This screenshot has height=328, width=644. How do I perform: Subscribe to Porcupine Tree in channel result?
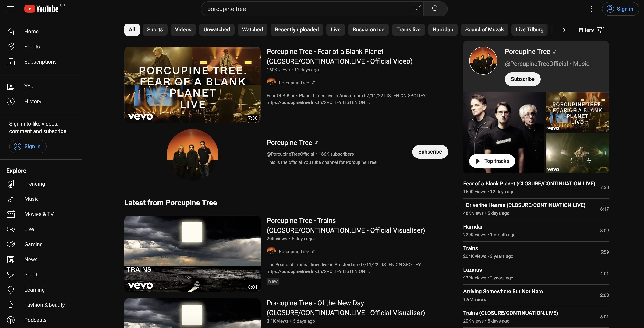pyautogui.click(x=430, y=152)
